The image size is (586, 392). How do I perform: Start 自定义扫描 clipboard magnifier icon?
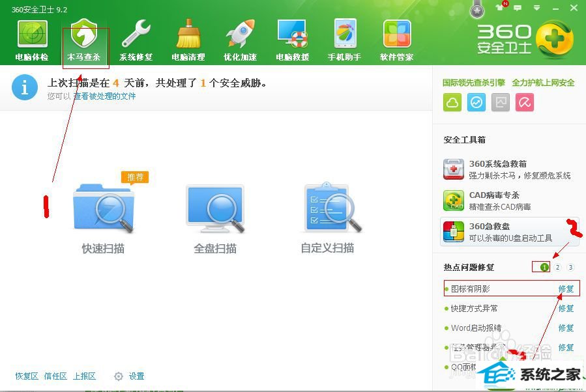pyautogui.click(x=332, y=207)
